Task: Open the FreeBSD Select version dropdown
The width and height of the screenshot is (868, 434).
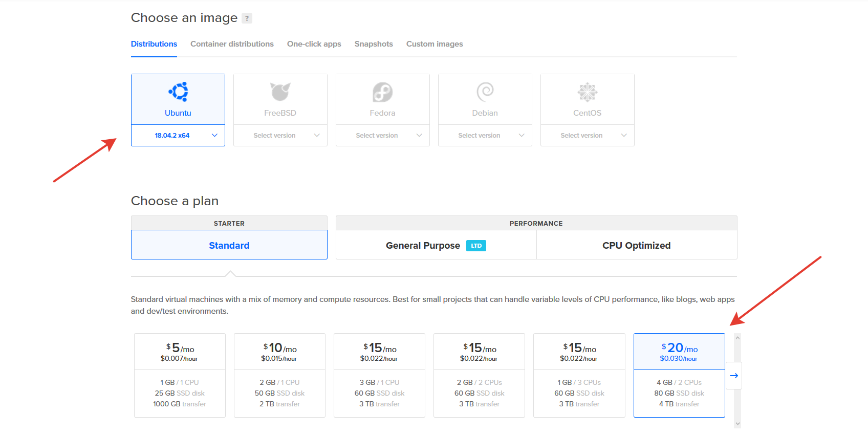Action: (x=280, y=136)
